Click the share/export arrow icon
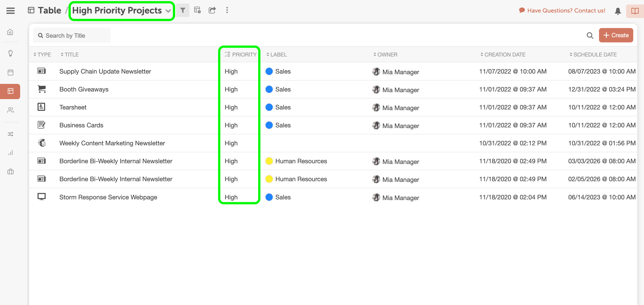 coord(212,10)
